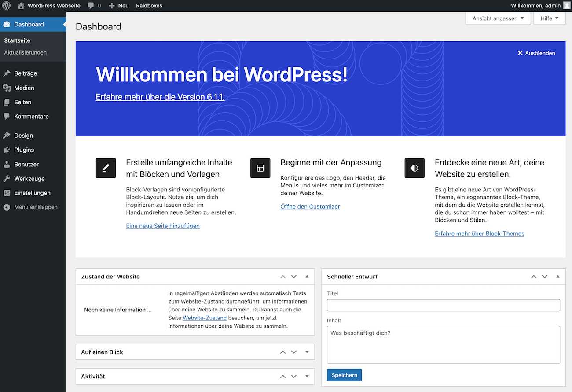Move Auf einen Blick box up
The height and width of the screenshot is (392, 572).
tap(283, 352)
